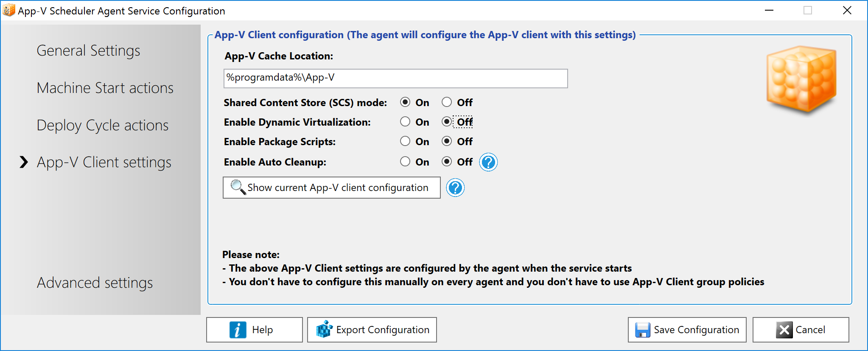Navigate to Advanced settings
The width and height of the screenshot is (868, 351).
[95, 283]
